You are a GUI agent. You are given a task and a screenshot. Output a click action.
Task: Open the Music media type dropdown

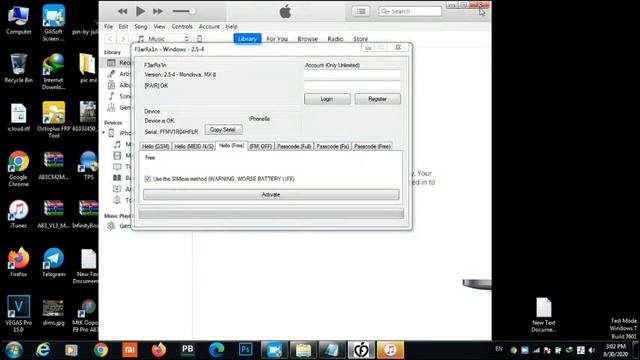163,39
